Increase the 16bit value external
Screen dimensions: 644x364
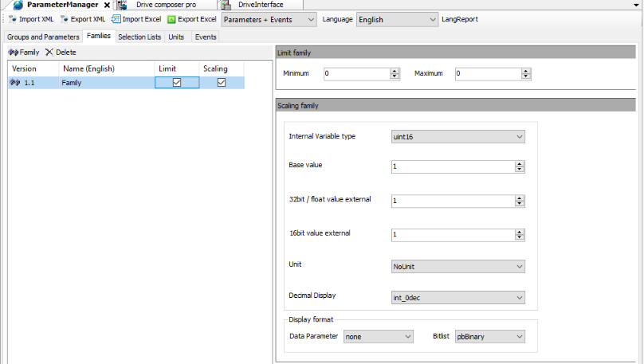pyautogui.click(x=520, y=232)
